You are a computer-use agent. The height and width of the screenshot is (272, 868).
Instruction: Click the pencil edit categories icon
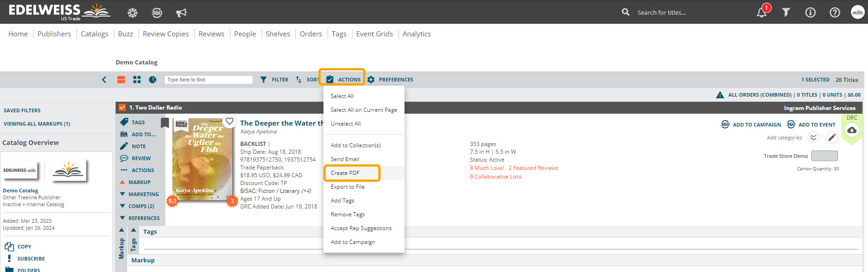[832, 137]
